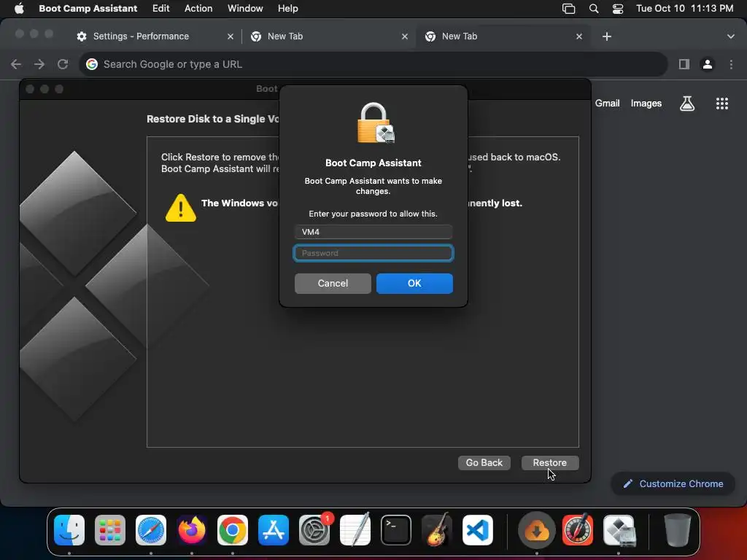This screenshot has height=560, width=747.
Task: Close the active last New Tab
Action: [579, 36]
